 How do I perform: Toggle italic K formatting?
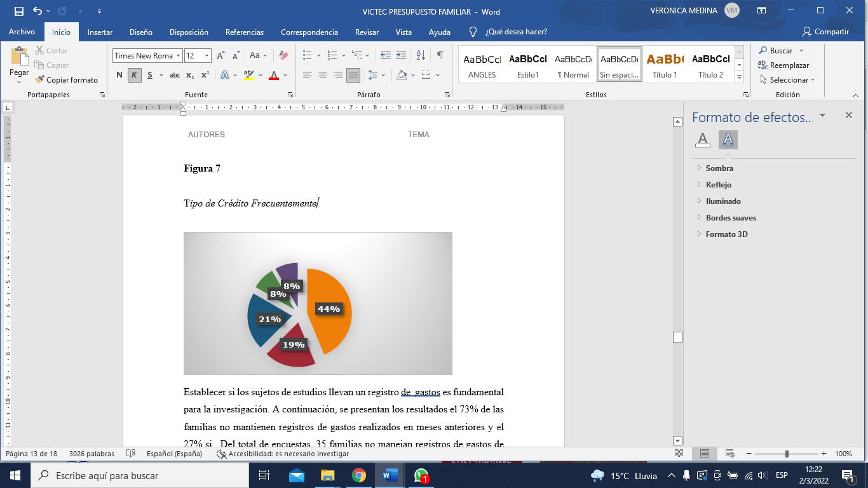click(134, 75)
